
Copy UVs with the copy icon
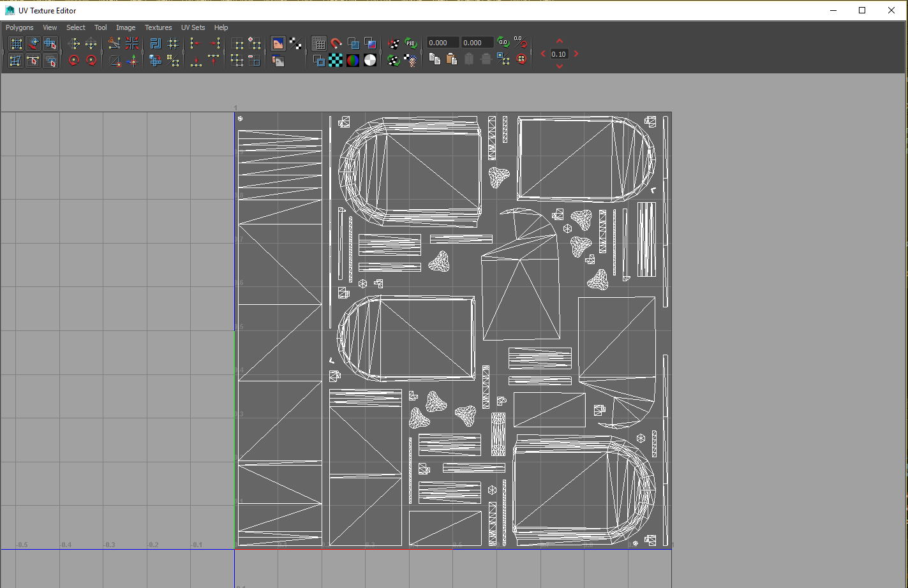(435, 59)
